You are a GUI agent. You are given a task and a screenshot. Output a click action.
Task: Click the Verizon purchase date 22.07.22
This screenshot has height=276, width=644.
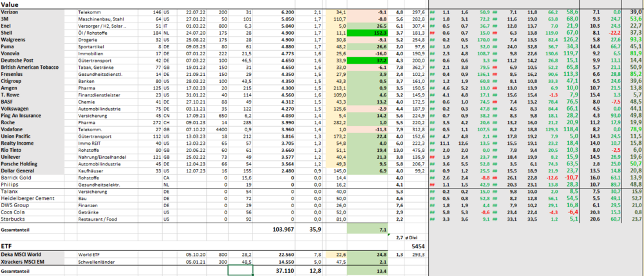click(x=191, y=13)
